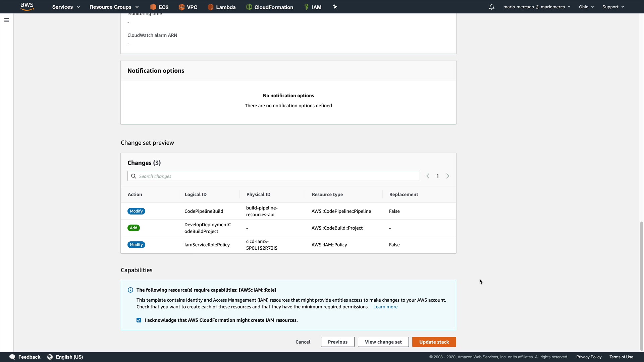Open the VPC service shortcut
The image size is (644, 362).
click(188, 7)
